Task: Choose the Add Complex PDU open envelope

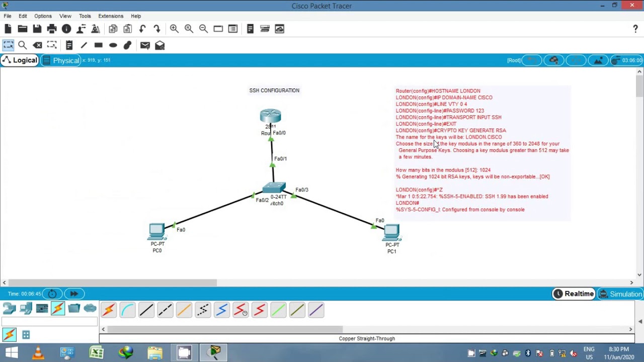Action: point(159,45)
